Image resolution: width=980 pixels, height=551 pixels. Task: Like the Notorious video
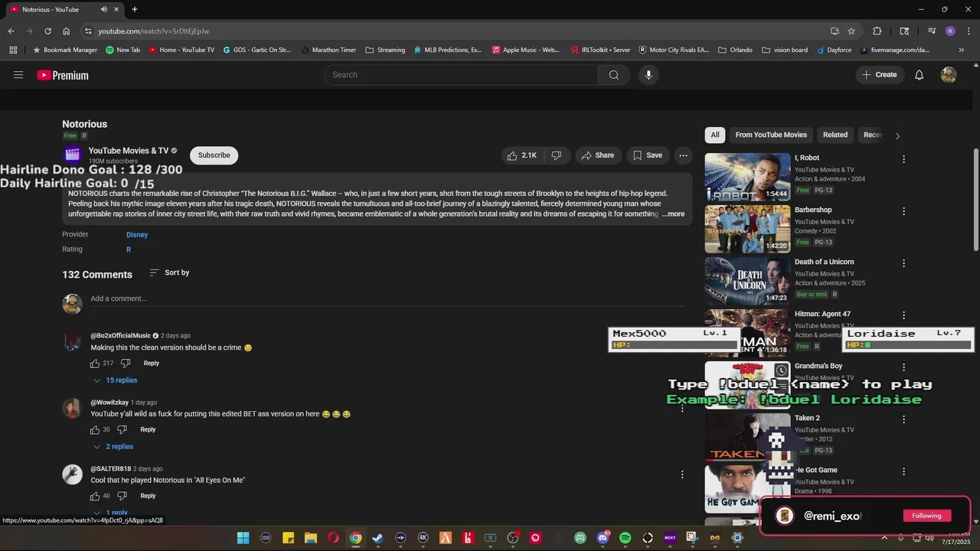click(x=521, y=155)
